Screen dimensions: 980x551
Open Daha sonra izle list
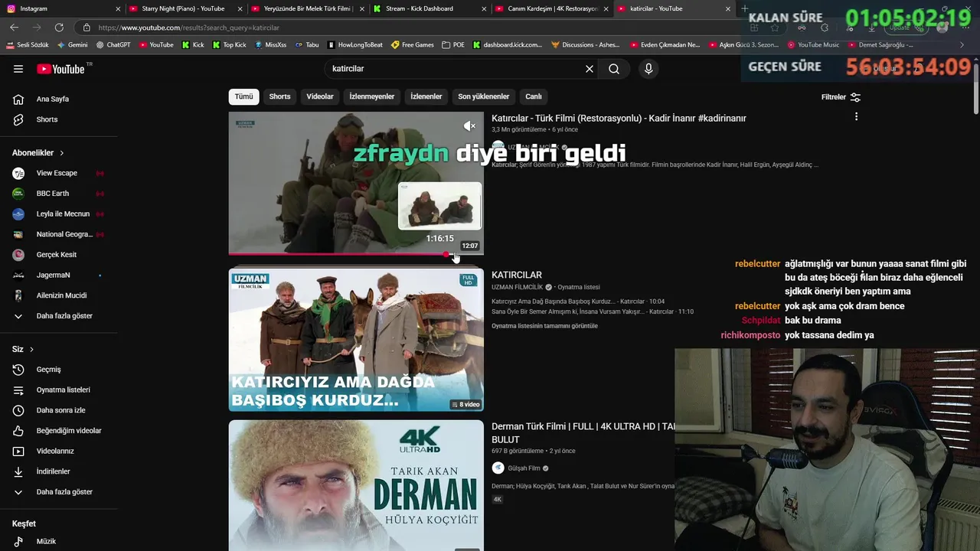point(59,410)
